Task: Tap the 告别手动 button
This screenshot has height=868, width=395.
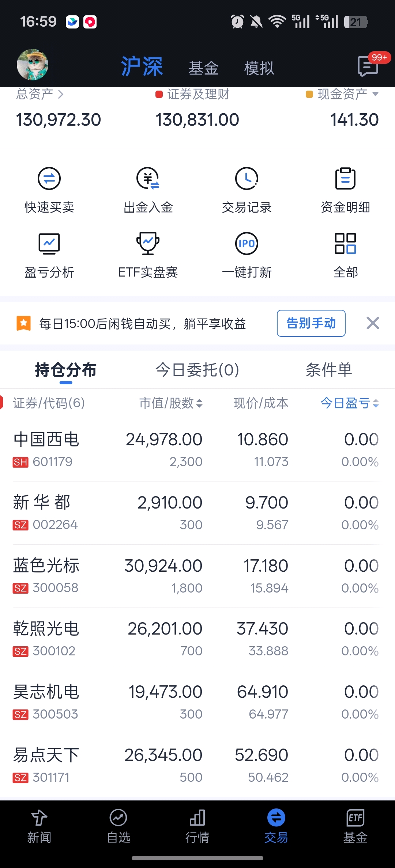Action: [311, 323]
